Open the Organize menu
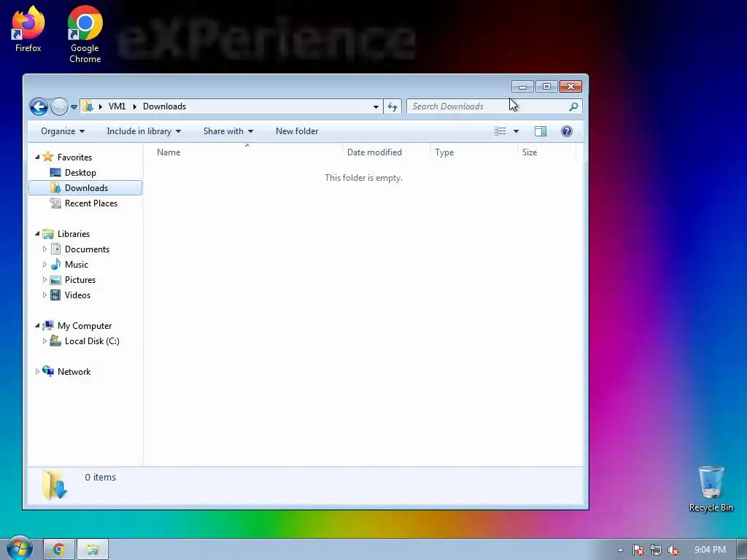 (63, 131)
